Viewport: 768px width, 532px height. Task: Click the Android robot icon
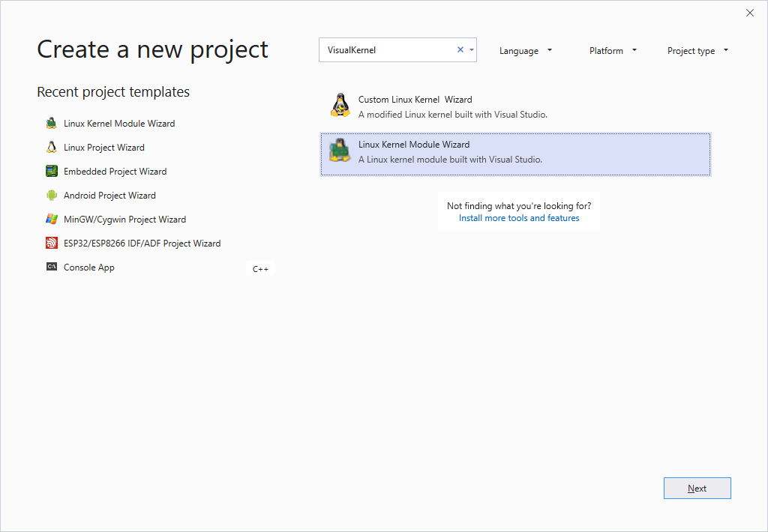tap(52, 196)
